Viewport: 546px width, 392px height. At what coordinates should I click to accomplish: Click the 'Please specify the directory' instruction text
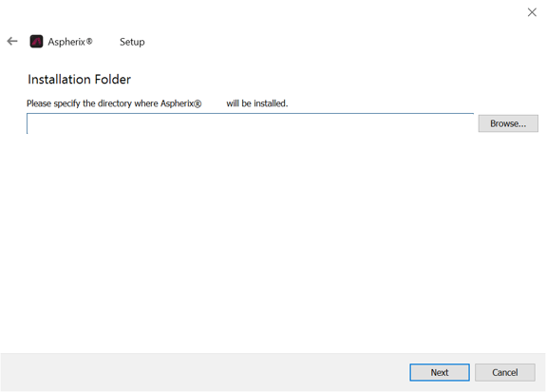click(x=114, y=103)
